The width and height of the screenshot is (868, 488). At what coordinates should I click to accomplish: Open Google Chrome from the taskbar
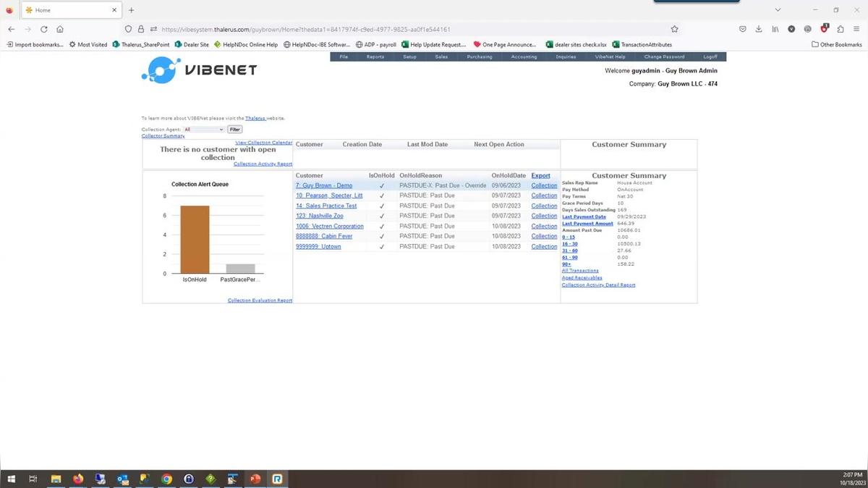[x=166, y=479]
